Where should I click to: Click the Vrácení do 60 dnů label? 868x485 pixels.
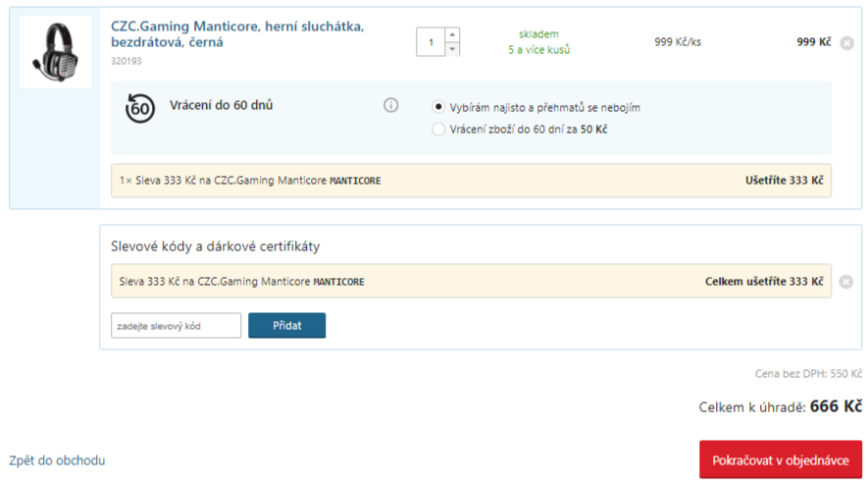[x=221, y=105]
